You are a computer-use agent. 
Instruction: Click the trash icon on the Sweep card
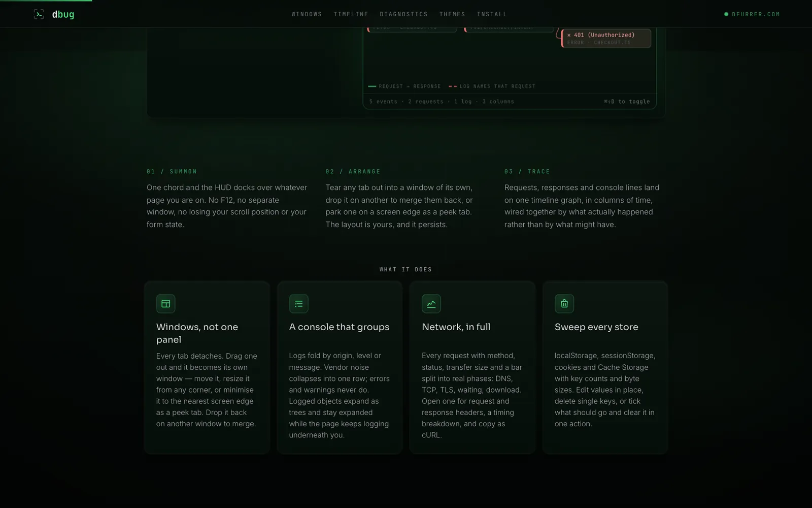point(564,304)
